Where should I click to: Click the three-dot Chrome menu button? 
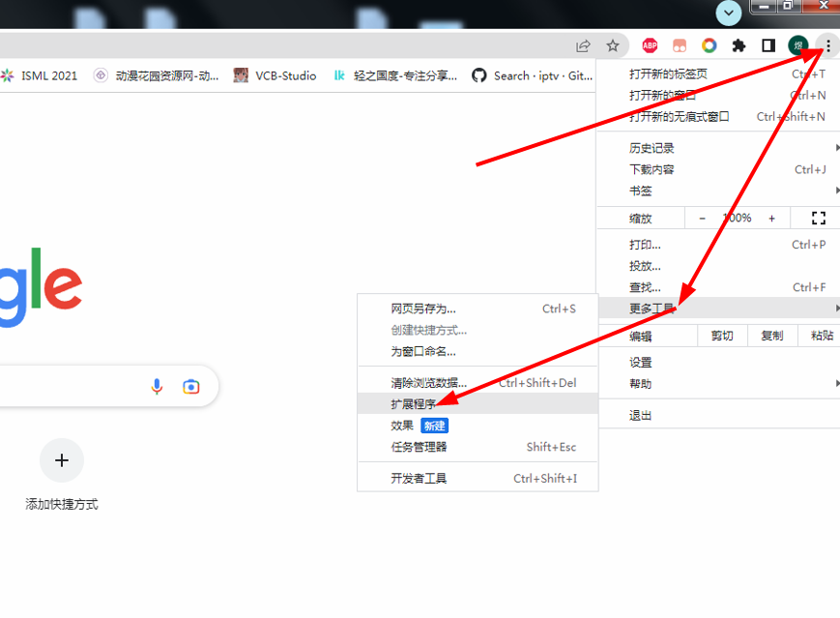(x=827, y=45)
